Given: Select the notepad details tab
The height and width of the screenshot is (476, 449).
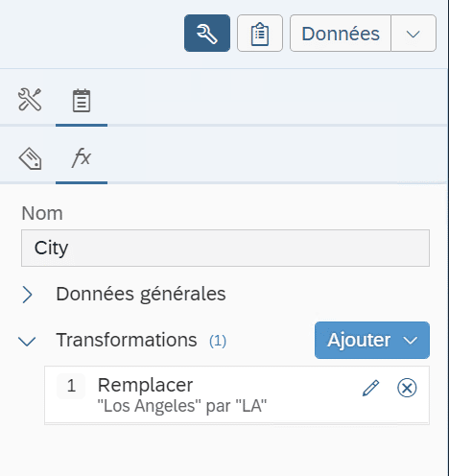Looking at the screenshot, I should [x=82, y=101].
